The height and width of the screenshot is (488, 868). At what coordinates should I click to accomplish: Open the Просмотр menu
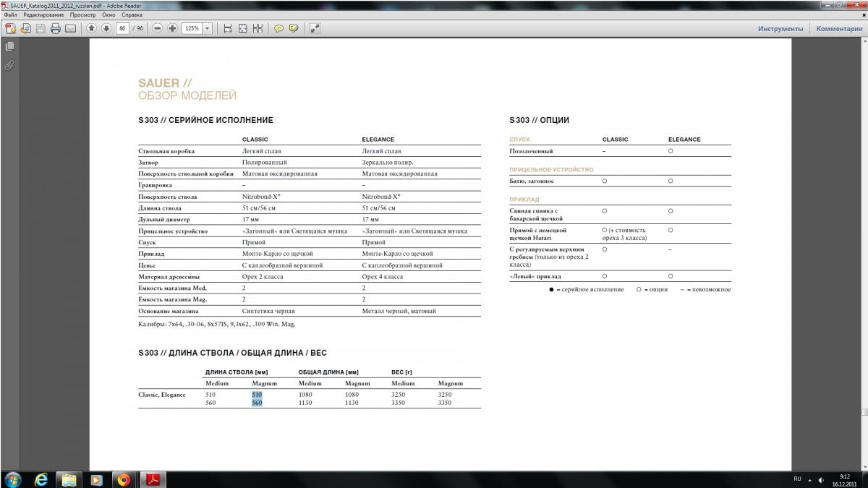click(82, 14)
